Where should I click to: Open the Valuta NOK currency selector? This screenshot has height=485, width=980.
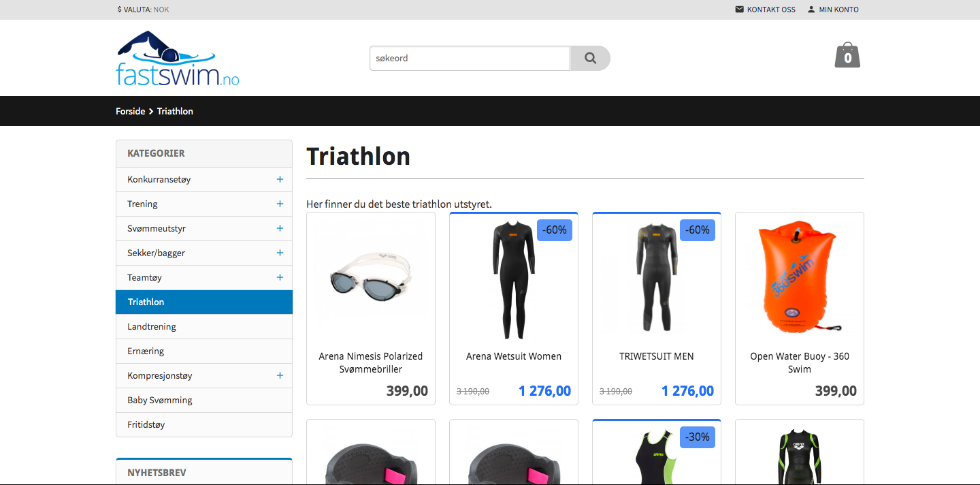143,10
